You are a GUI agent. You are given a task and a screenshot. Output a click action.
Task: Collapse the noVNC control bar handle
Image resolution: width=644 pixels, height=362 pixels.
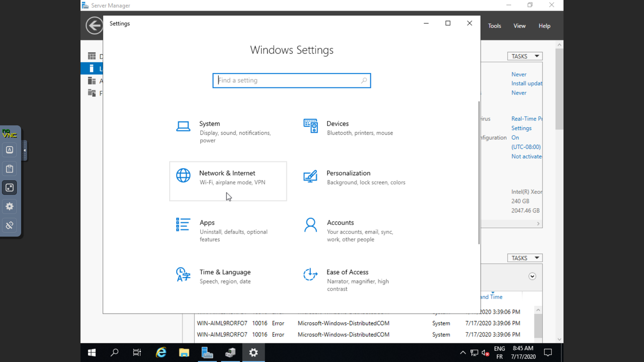25,150
